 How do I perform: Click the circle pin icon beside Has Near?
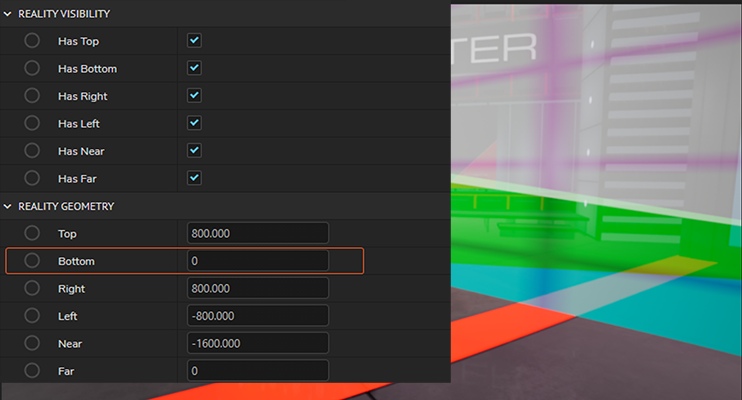(x=32, y=151)
